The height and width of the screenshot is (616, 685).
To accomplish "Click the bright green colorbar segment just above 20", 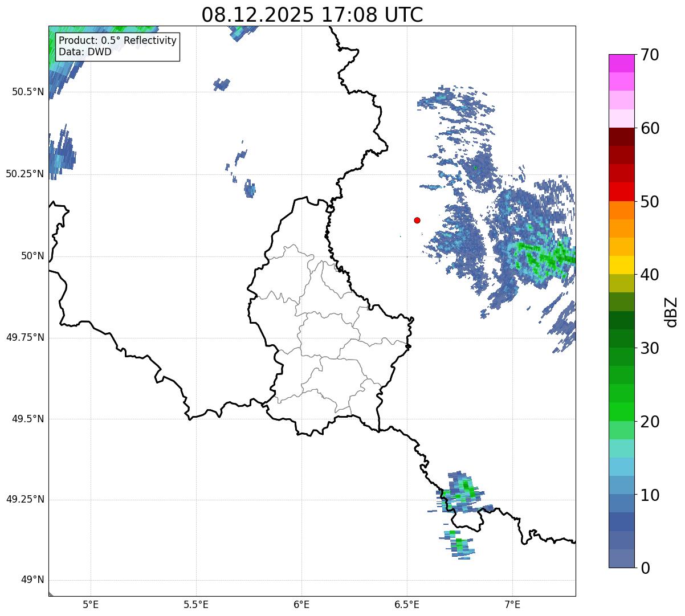I will point(622,412).
